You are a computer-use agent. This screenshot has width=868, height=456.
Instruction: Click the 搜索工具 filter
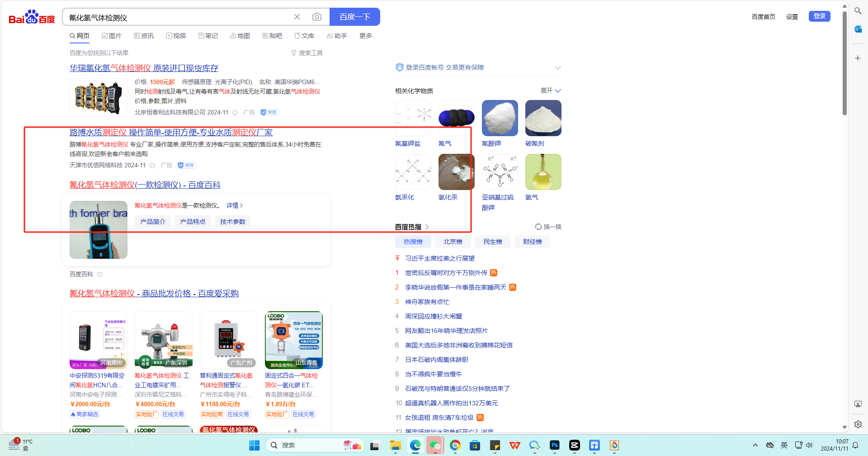(x=307, y=53)
